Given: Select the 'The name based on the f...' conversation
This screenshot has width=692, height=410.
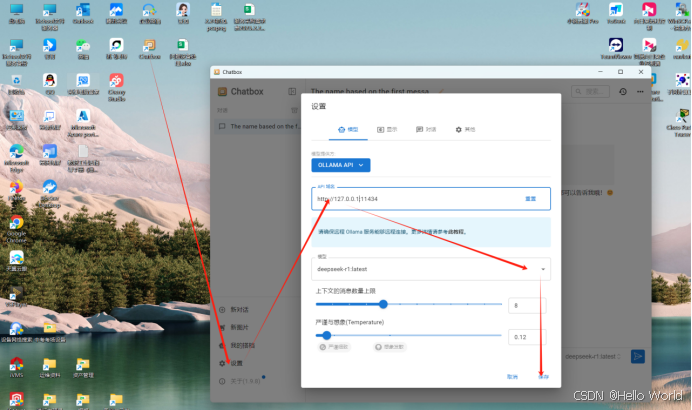Looking at the screenshot, I should tap(258, 127).
